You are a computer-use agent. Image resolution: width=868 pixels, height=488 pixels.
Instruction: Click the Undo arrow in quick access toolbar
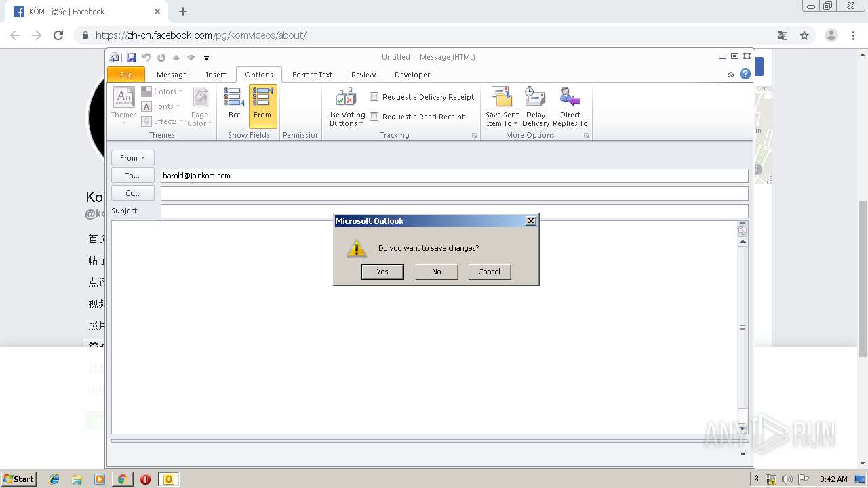tap(146, 58)
